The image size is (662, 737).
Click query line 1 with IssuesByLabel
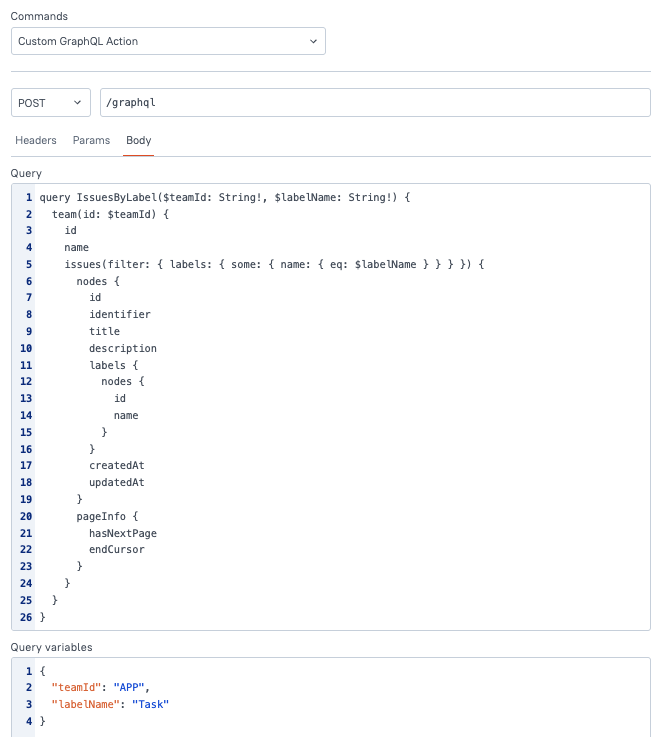(225, 197)
